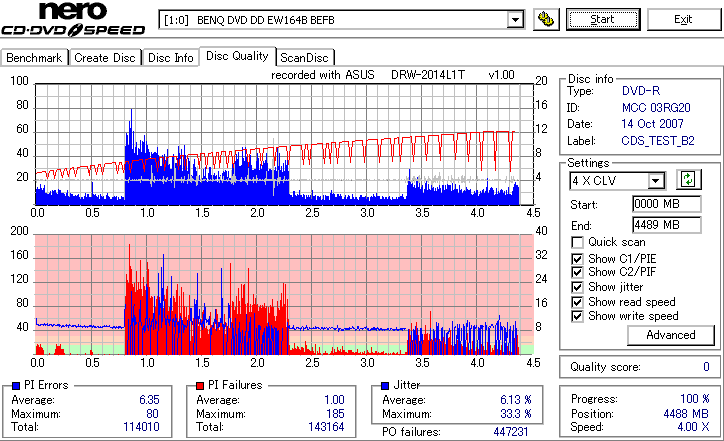Screen dimensions: 724x441
Task: Click the PI Failures total 143164
Action: pyautogui.click(x=326, y=427)
